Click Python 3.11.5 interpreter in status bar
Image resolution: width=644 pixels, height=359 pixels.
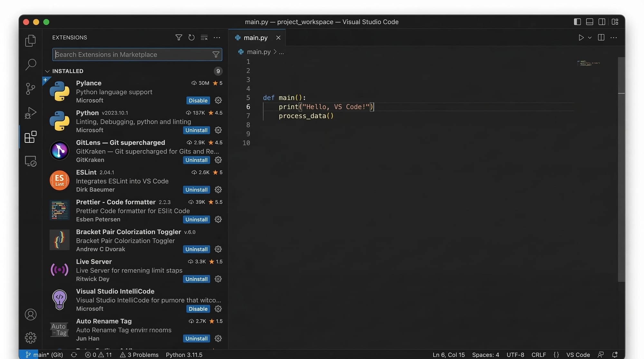(x=184, y=354)
